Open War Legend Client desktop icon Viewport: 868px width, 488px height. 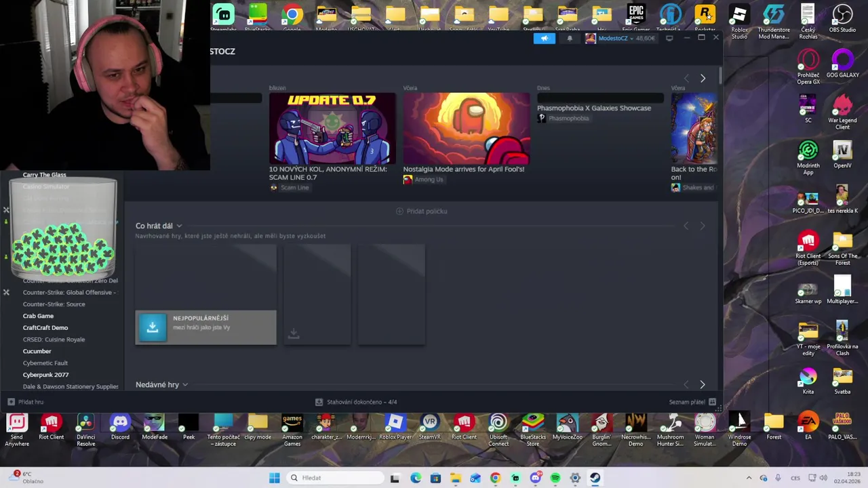[x=842, y=111]
